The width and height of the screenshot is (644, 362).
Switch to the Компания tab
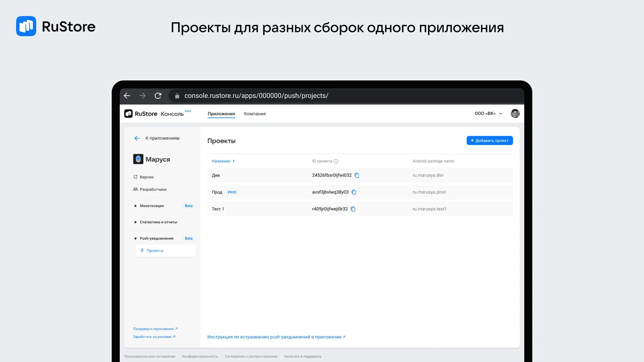(255, 114)
